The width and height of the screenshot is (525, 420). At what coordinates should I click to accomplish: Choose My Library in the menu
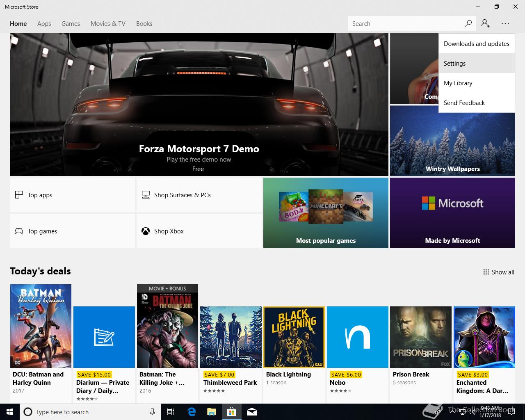(x=477, y=83)
